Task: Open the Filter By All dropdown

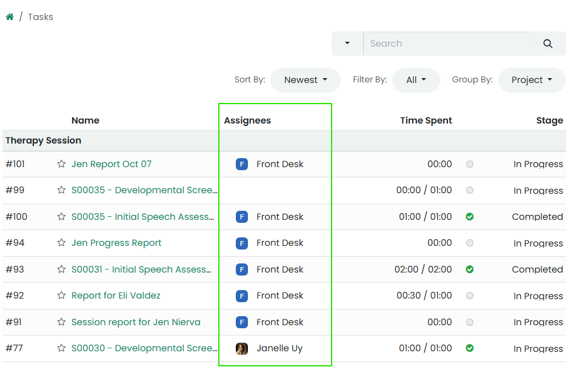Action: [x=416, y=80]
